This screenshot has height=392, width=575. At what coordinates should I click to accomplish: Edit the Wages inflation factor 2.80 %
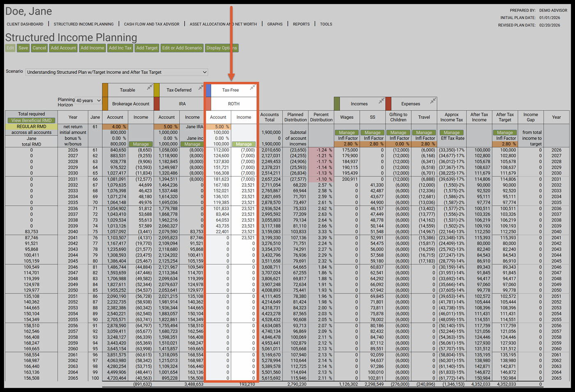coord(347,144)
